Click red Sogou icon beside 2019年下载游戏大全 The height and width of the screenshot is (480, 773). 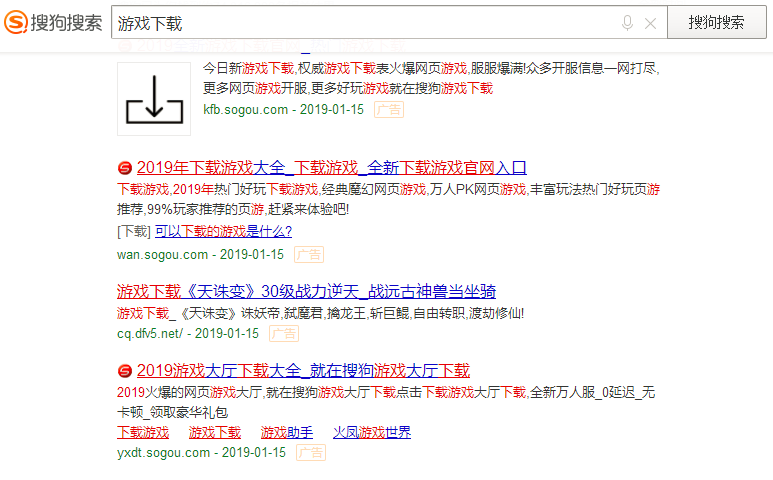[124, 167]
